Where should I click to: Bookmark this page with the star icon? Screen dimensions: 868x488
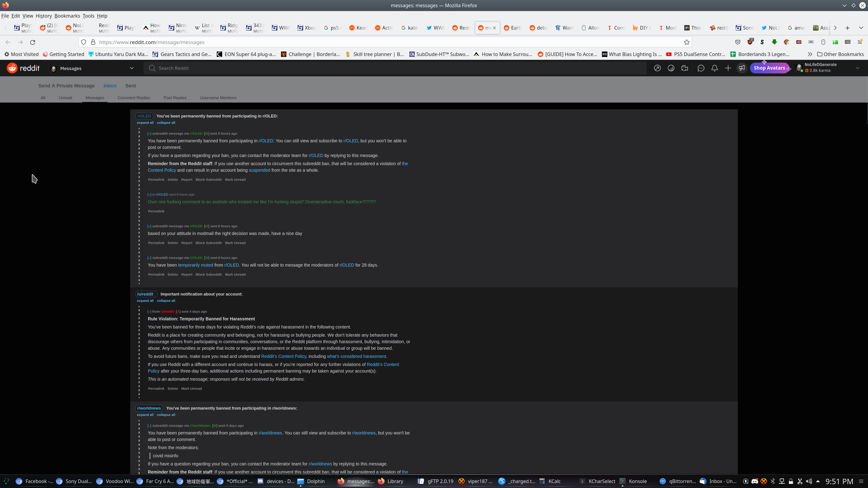point(686,42)
